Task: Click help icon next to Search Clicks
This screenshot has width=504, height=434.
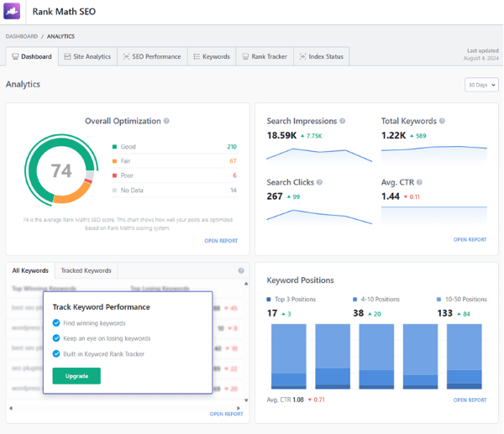Action: [x=319, y=182]
